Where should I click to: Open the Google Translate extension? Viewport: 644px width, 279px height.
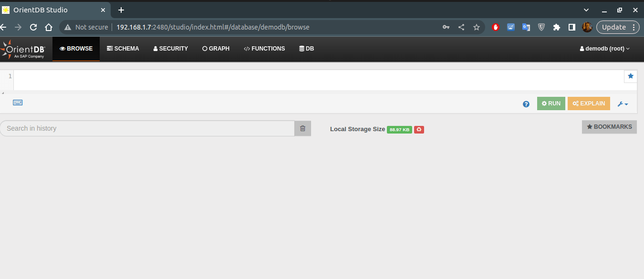coord(526,27)
